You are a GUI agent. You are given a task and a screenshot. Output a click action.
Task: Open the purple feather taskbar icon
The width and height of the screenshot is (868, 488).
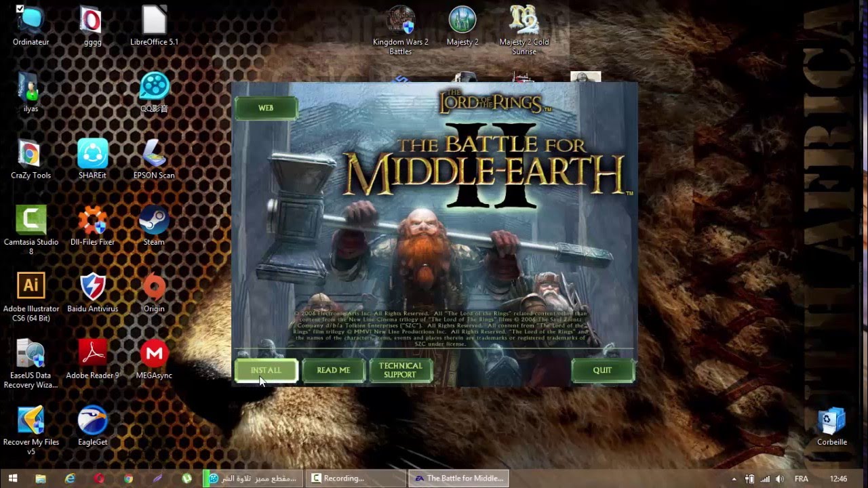(157, 479)
